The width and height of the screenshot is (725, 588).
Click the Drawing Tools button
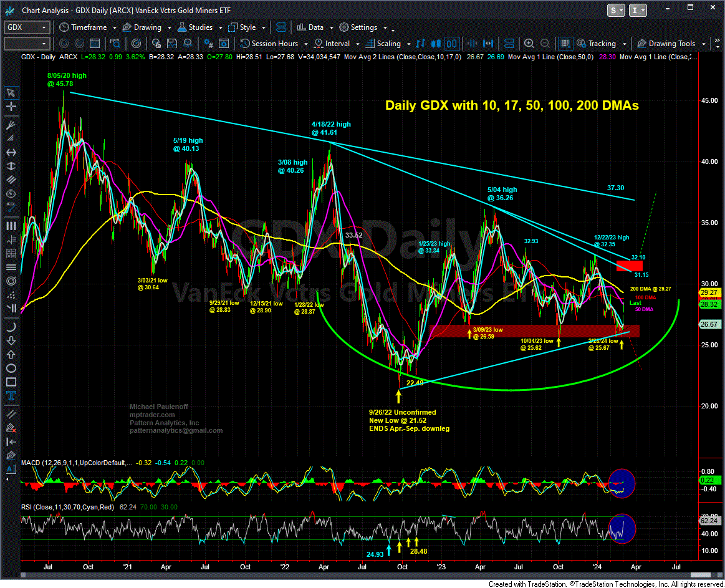click(x=666, y=44)
